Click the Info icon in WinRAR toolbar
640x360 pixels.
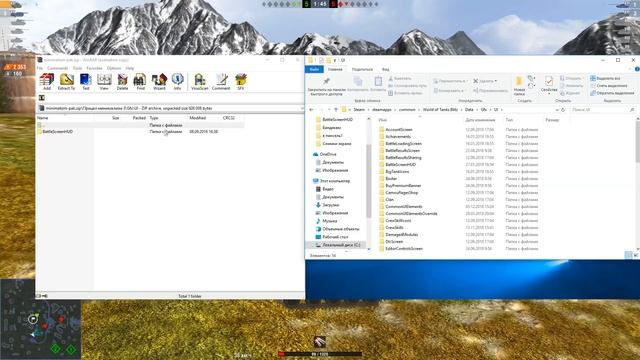coord(178,82)
